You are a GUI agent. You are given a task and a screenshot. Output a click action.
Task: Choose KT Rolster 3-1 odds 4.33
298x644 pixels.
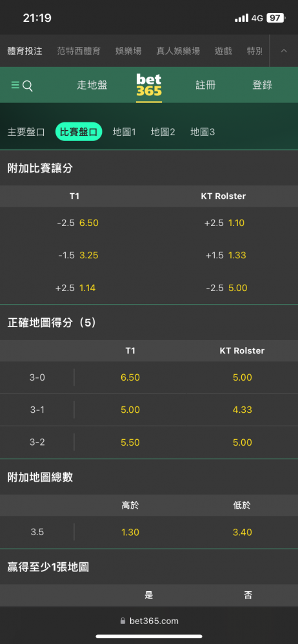[x=242, y=410]
